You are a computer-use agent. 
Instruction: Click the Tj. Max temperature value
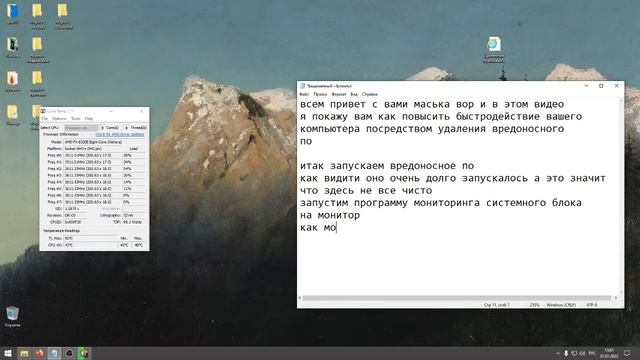coord(90,238)
